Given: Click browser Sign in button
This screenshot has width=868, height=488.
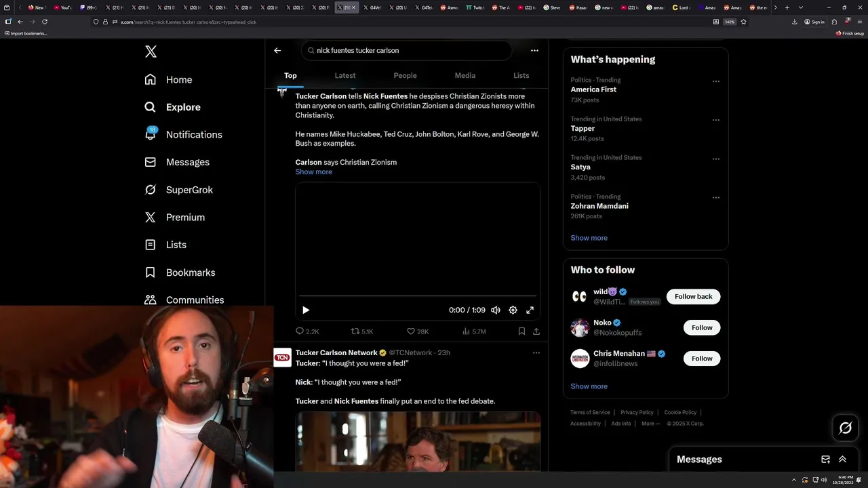Looking at the screenshot, I should (x=814, y=22).
